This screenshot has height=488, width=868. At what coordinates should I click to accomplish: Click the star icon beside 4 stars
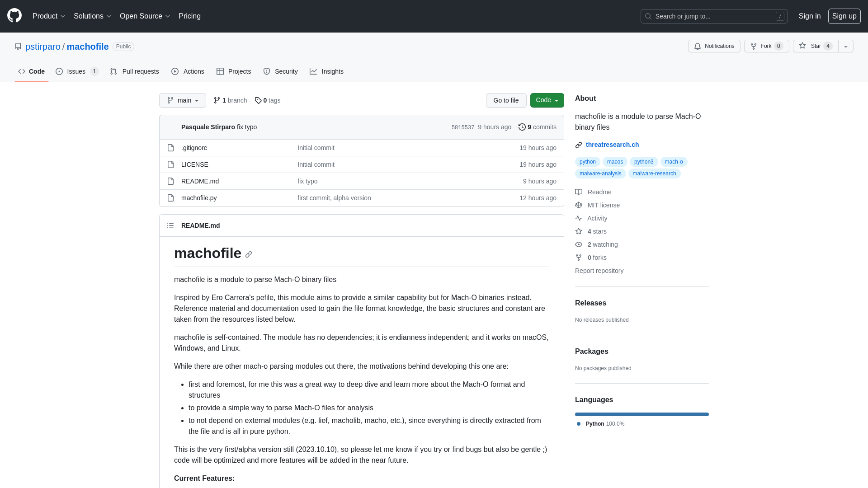[x=579, y=231]
